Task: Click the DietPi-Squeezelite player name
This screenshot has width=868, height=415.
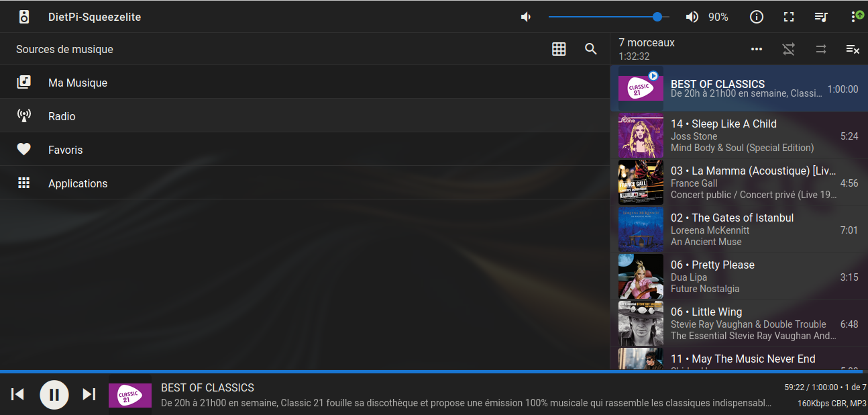Action: [x=95, y=17]
